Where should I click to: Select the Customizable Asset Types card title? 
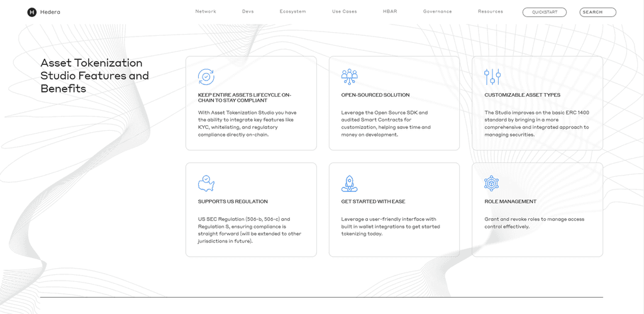point(523,95)
